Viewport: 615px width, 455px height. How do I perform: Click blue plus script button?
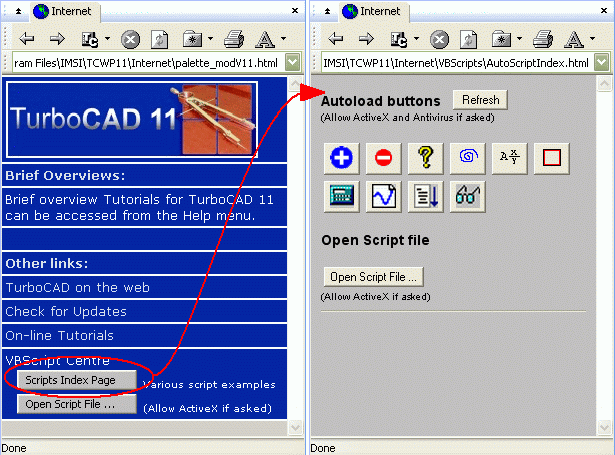pyautogui.click(x=341, y=158)
